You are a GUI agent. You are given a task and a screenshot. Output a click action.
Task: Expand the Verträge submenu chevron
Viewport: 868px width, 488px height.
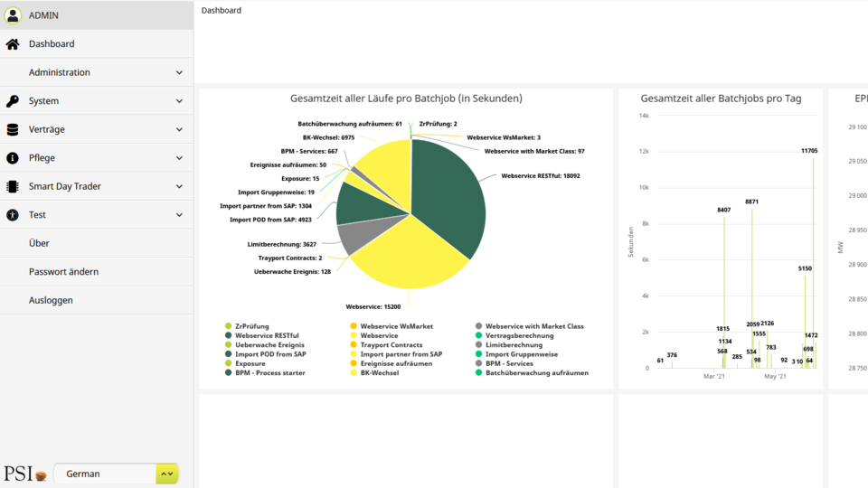[x=179, y=129]
